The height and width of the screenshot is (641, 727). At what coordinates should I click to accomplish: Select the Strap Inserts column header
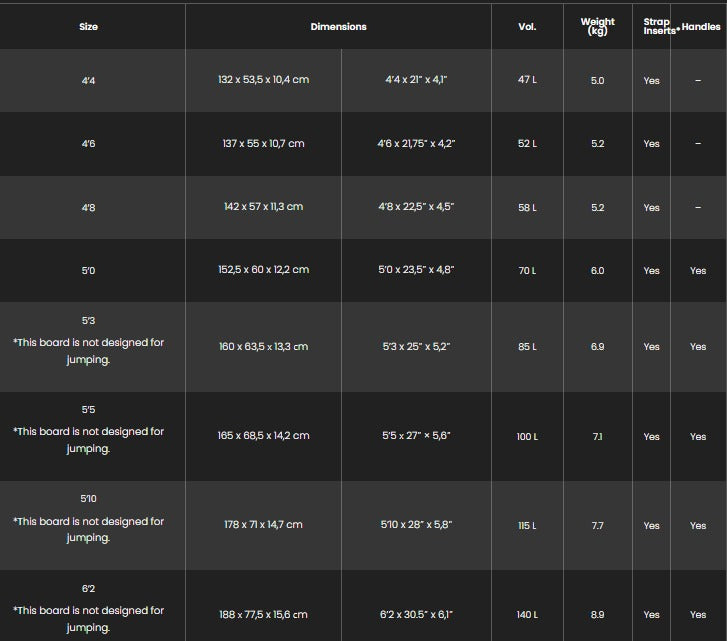pyautogui.click(x=656, y=27)
